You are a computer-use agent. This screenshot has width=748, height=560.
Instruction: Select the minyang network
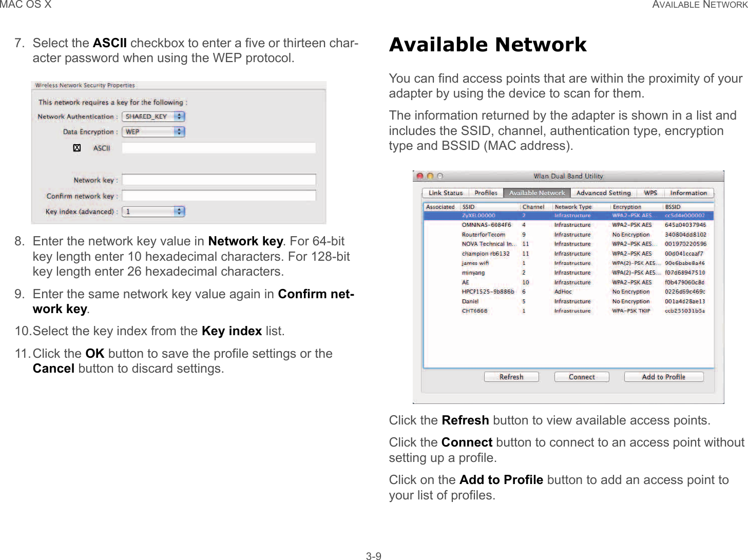[x=568, y=273]
